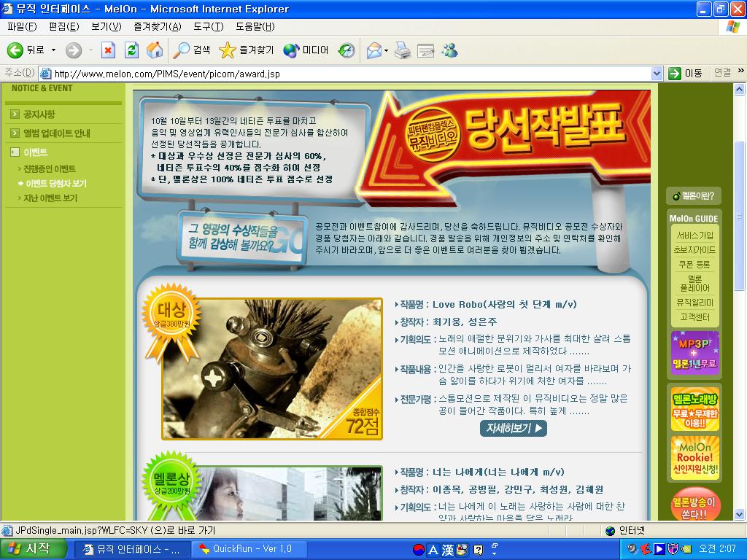Open the 진행중인 이벤트 sublink
This screenshot has height=560, width=747.
(x=50, y=169)
